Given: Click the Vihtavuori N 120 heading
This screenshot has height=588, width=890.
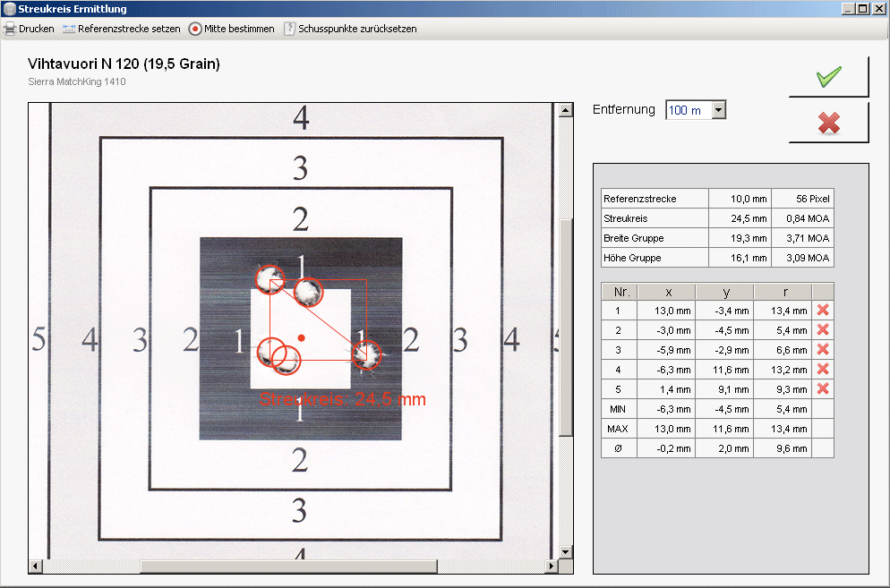Looking at the screenshot, I should click(x=124, y=64).
